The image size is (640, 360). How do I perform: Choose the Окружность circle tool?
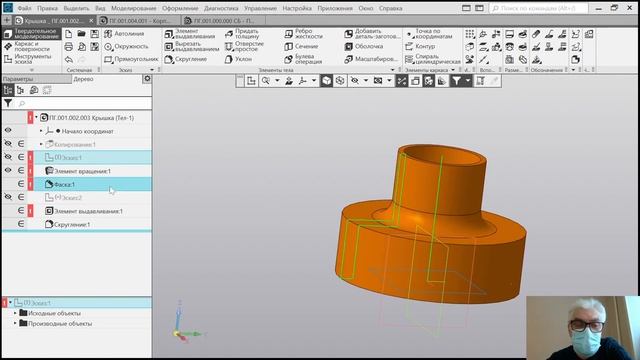click(126, 47)
